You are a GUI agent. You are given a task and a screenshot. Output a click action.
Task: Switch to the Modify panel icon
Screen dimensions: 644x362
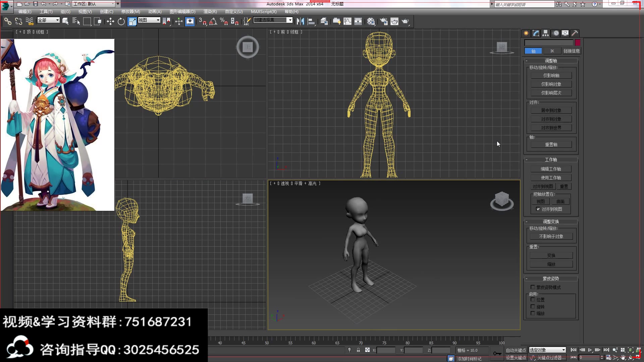(536, 33)
